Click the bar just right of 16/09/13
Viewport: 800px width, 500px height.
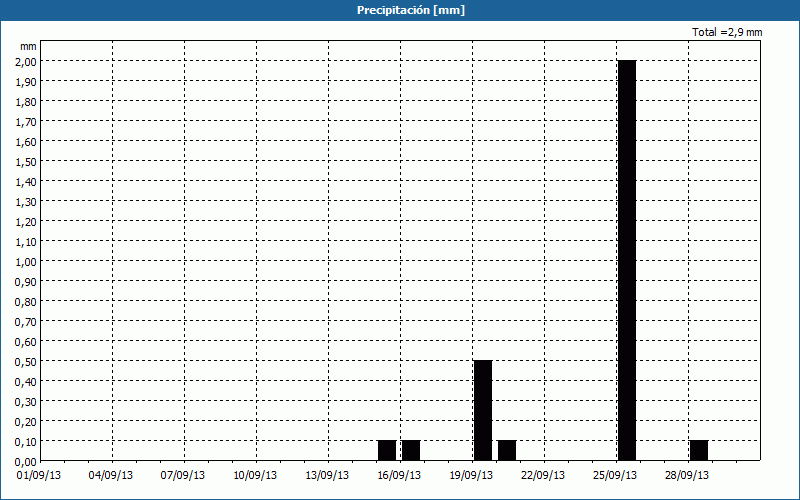(411, 451)
